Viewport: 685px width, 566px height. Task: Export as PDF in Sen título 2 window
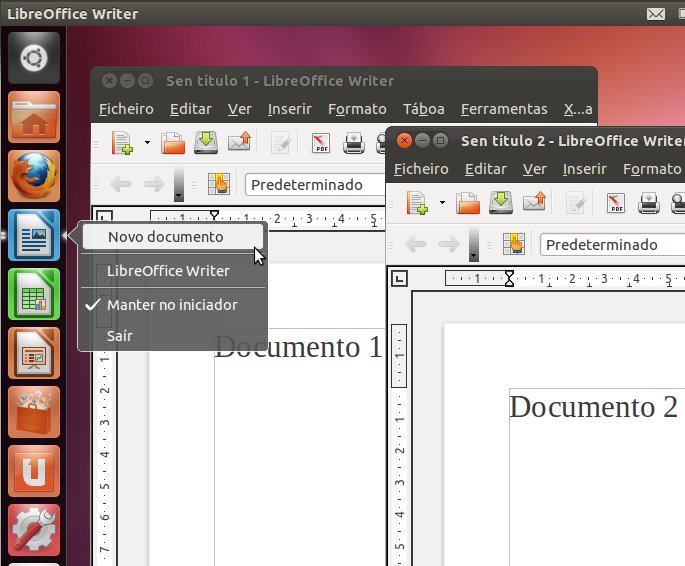[616, 203]
